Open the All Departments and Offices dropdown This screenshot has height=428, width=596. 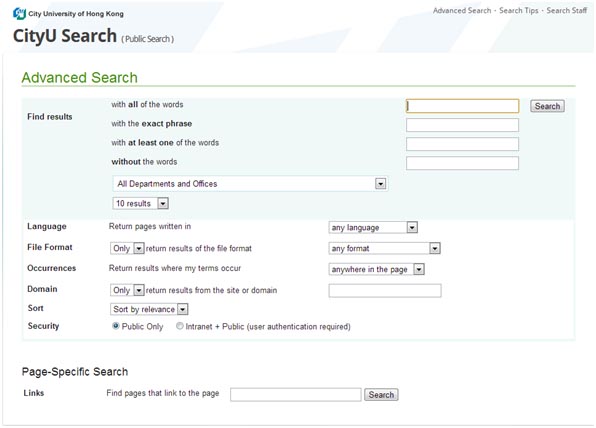point(250,184)
